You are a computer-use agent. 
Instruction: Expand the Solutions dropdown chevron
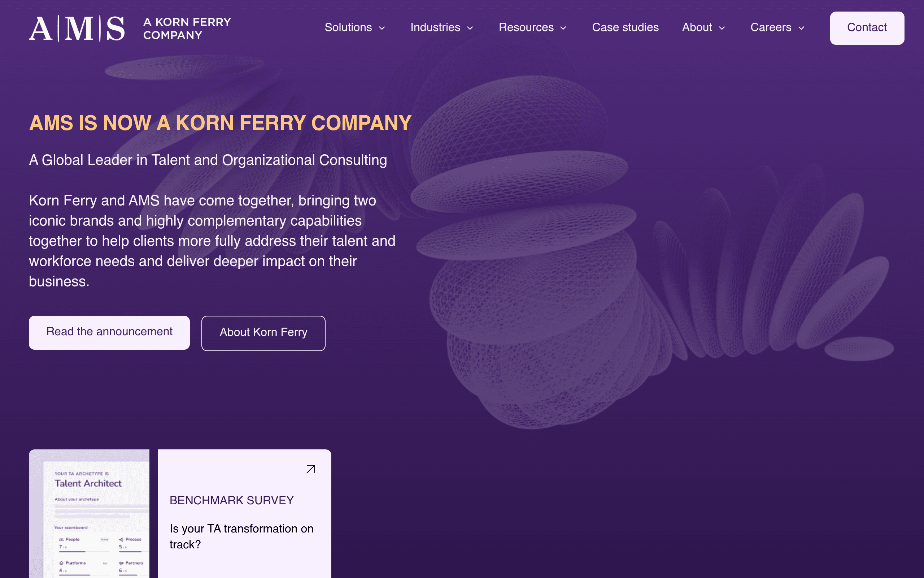coord(382,28)
